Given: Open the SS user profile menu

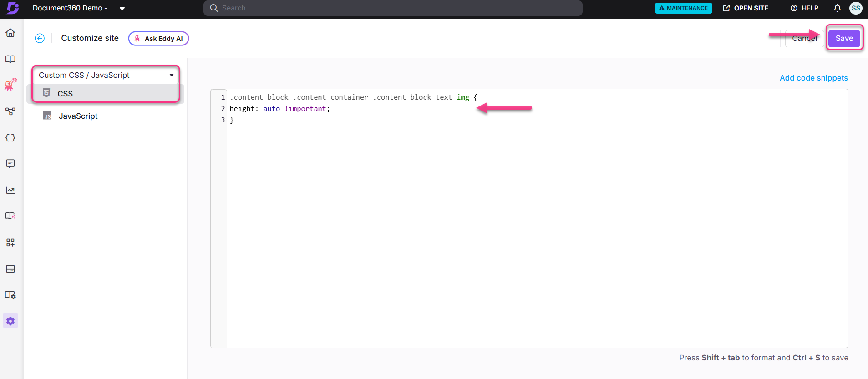Looking at the screenshot, I should 856,8.
